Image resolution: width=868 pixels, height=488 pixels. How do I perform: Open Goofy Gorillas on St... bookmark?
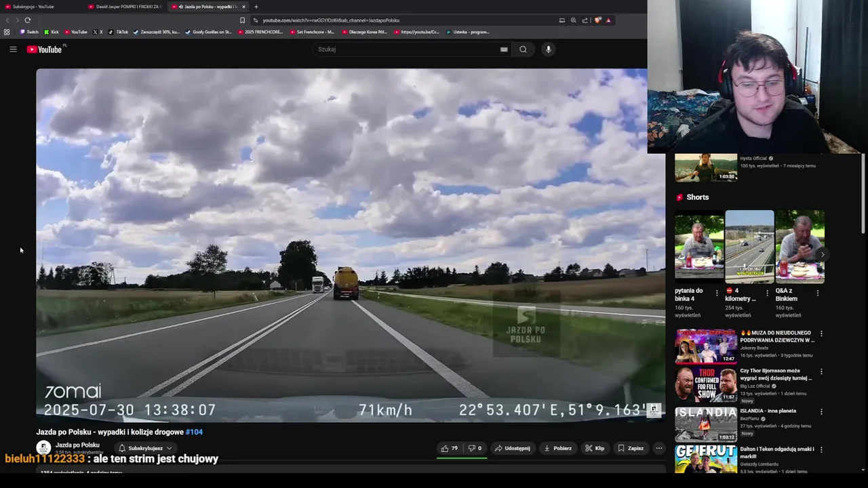(209, 32)
